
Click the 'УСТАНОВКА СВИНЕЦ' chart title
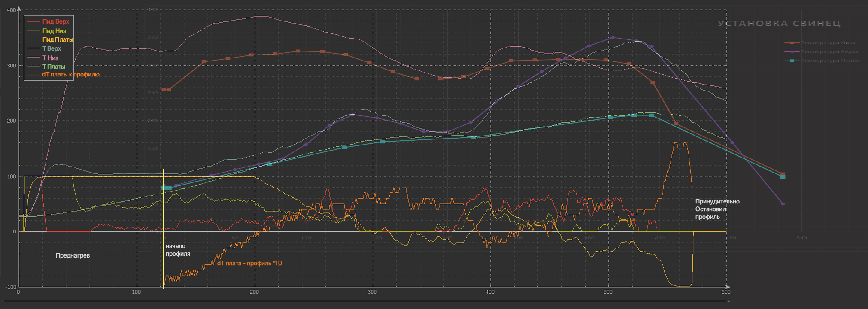point(779,24)
